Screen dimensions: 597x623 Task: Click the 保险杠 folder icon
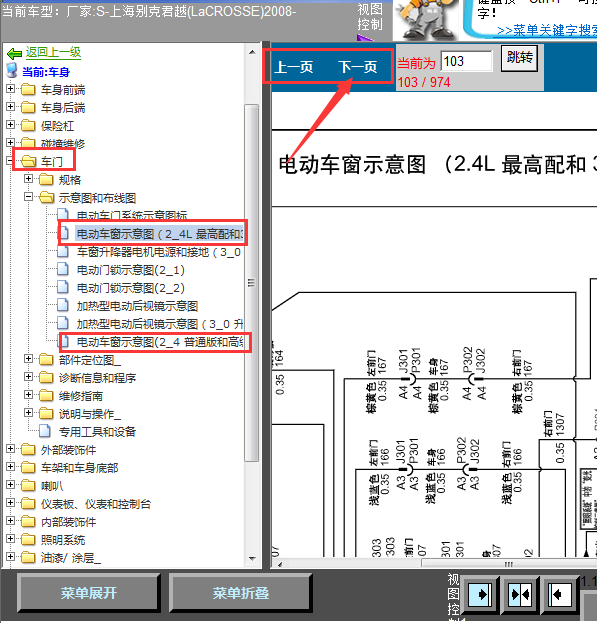(x=28, y=125)
